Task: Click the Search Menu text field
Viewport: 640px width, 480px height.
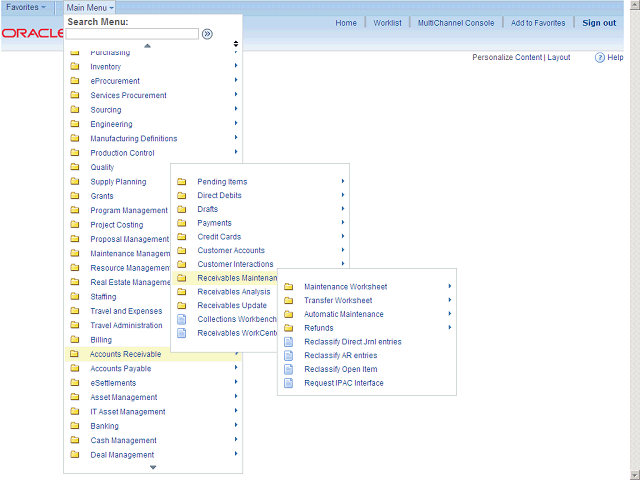Action: 132,33
